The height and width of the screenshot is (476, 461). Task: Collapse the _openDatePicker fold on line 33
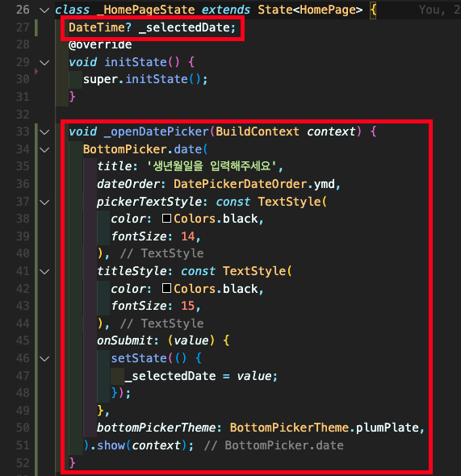coord(44,132)
